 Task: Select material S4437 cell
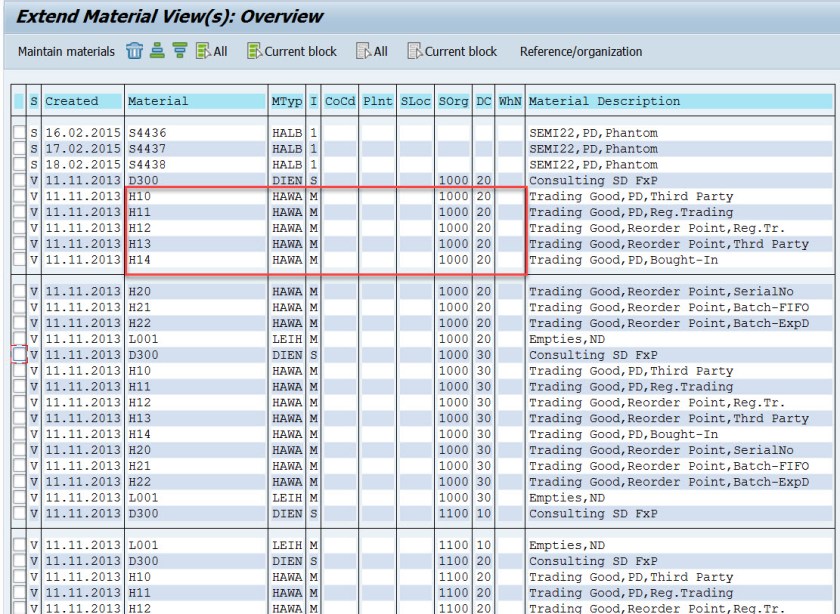point(141,149)
